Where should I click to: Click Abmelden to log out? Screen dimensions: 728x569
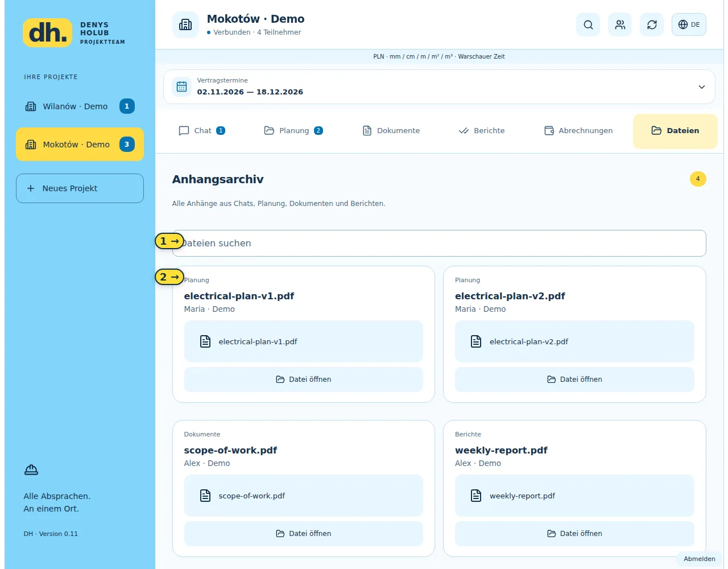[700, 559]
